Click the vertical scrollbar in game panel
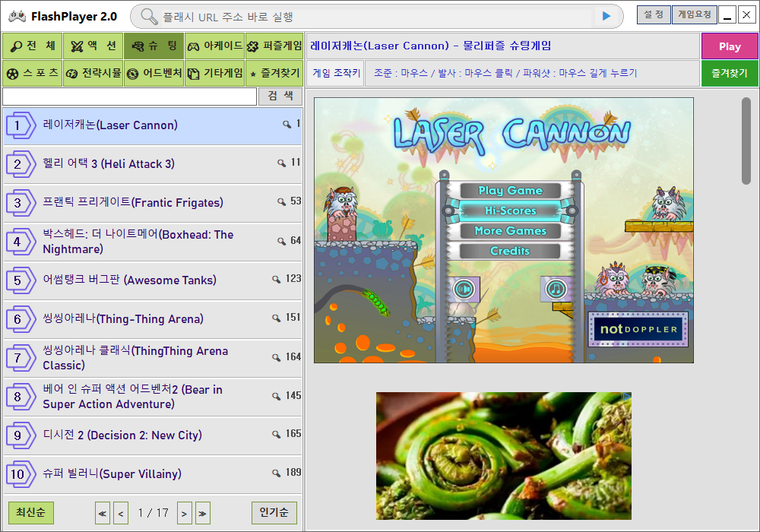Viewport: 760px width, 532px height. point(746,141)
